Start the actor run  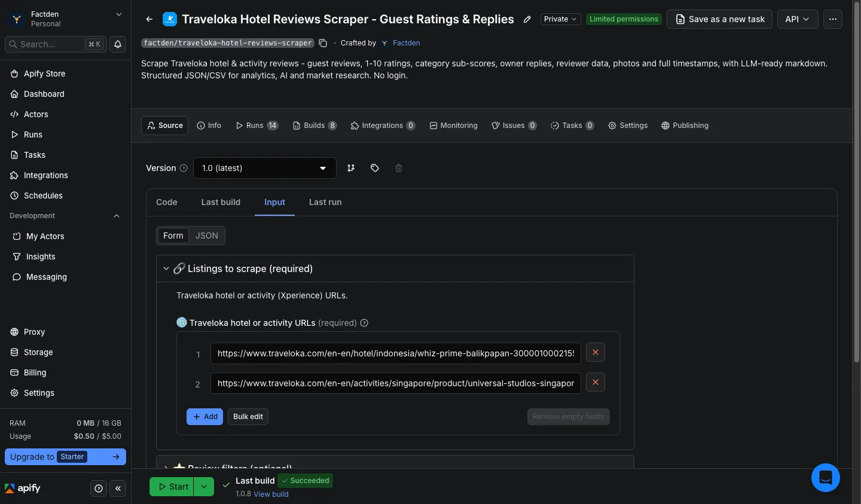(x=172, y=487)
